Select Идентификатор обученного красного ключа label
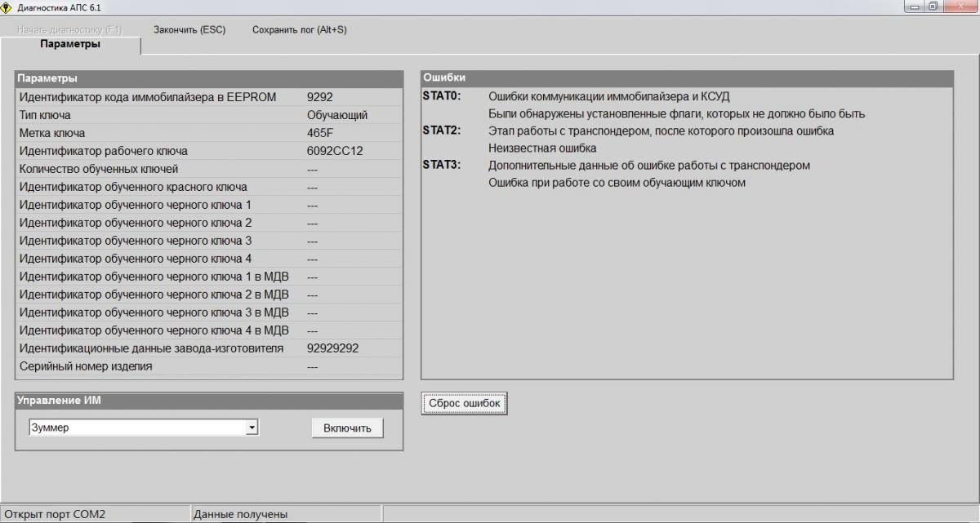Viewport: 980px width, 523px height. (133, 187)
